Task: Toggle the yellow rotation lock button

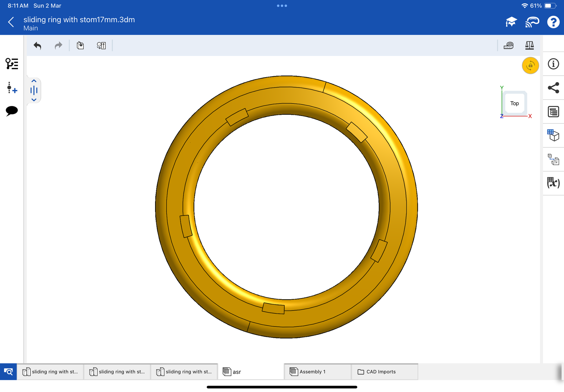Action: 530,66
